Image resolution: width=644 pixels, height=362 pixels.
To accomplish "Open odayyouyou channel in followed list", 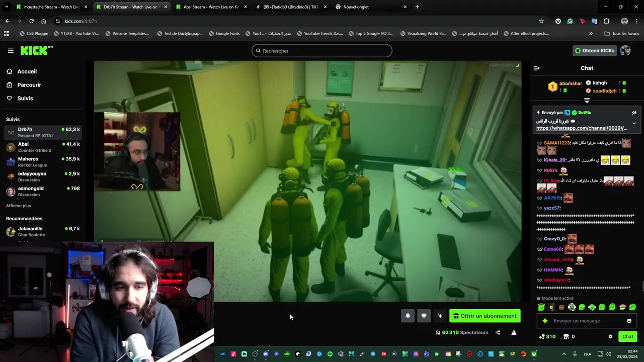I will coord(43,176).
